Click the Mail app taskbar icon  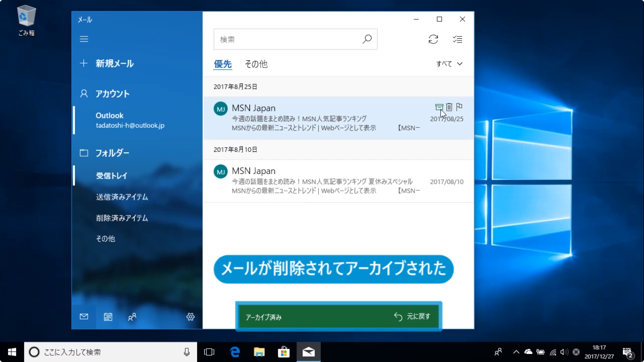pyautogui.click(x=309, y=352)
